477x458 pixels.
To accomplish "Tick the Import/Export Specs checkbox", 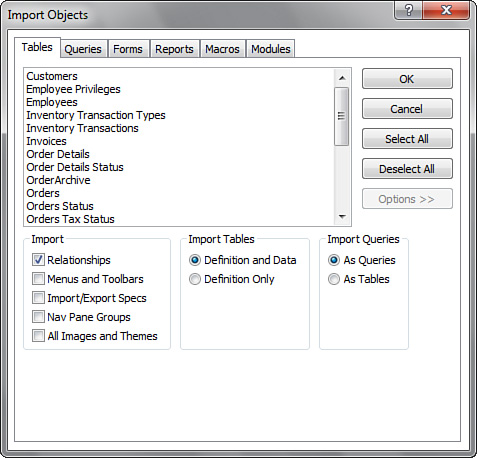I will 38,298.
